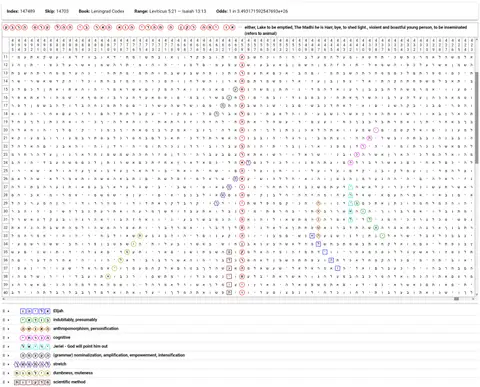The height and width of the screenshot is (387, 480).
Task: Click the handle icon on the Jeriel row
Action: coord(4,346)
